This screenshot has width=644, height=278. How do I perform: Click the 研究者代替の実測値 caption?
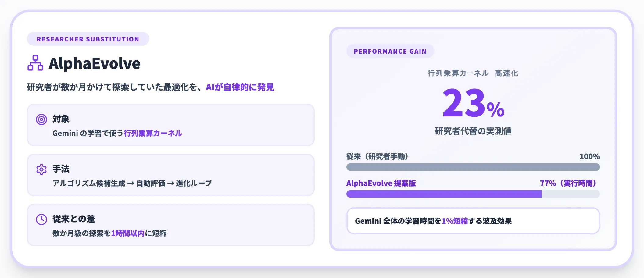click(x=473, y=131)
